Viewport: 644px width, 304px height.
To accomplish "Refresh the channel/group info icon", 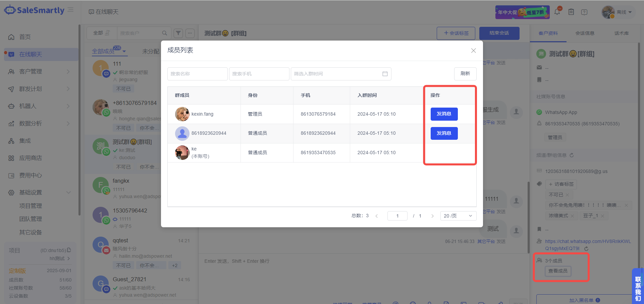I will pos(572,155).
